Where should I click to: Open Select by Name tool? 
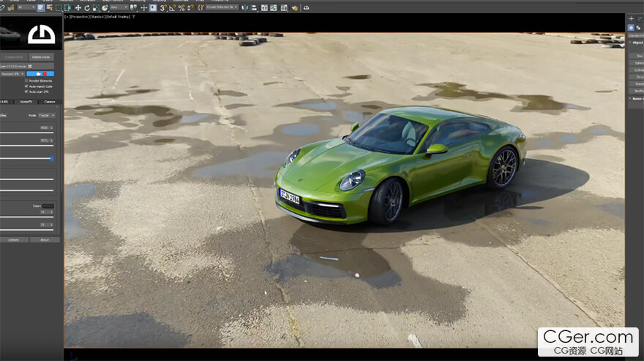click(50, 8)
